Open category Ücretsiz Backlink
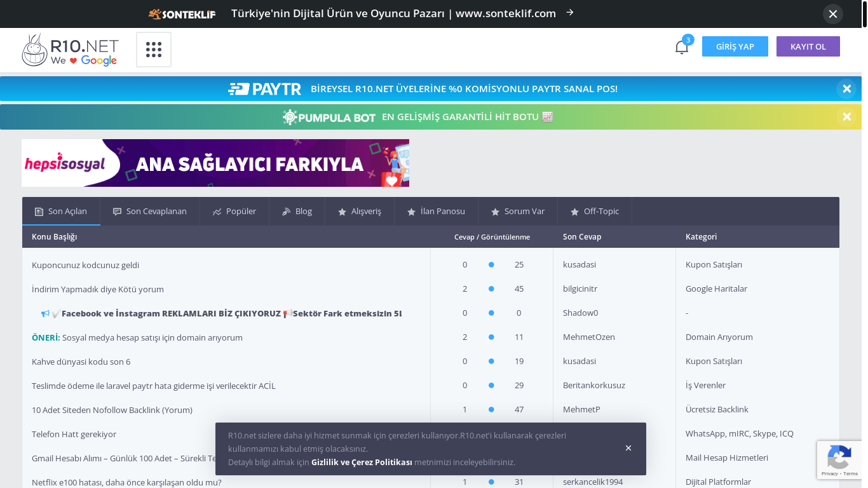The image size is (868, 488). tap(717, 409)
